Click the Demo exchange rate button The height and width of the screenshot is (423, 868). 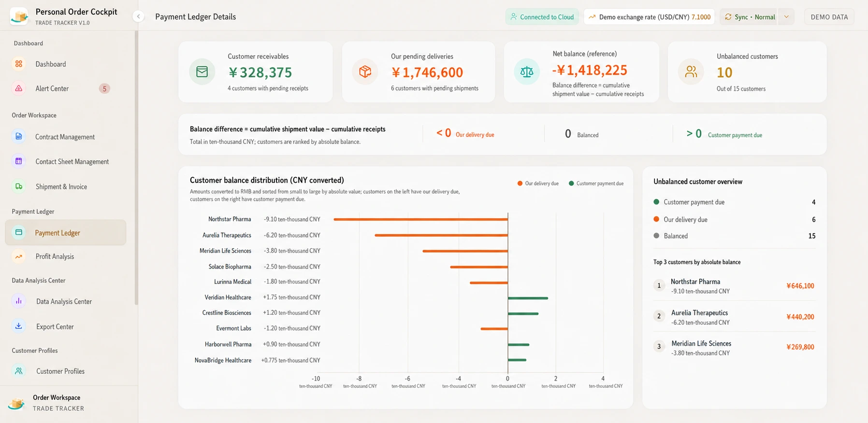(x=649, y=17)
